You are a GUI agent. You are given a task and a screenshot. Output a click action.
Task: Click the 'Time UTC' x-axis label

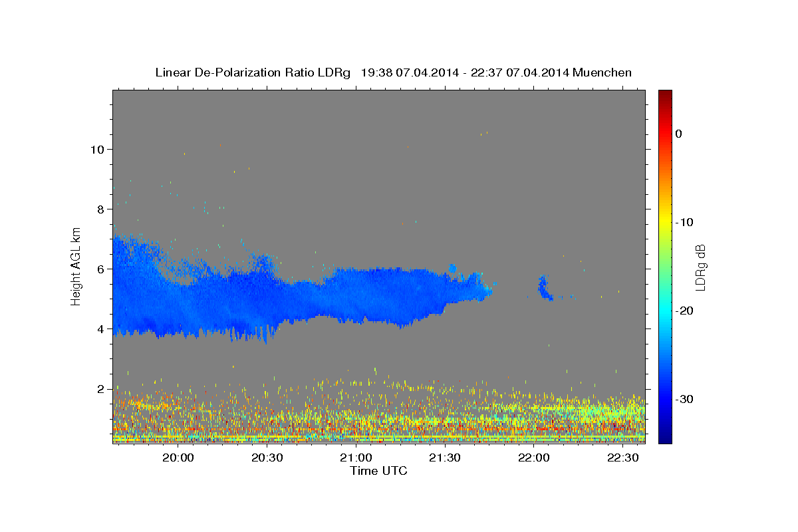378,471
